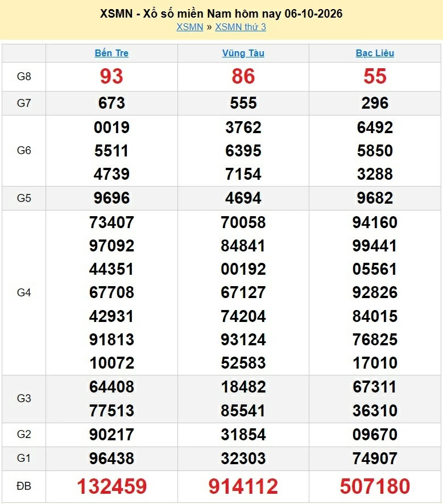Viewport: 443px width, 504px height.
Task: Click the page title XSMN heading
Action: 221,14
